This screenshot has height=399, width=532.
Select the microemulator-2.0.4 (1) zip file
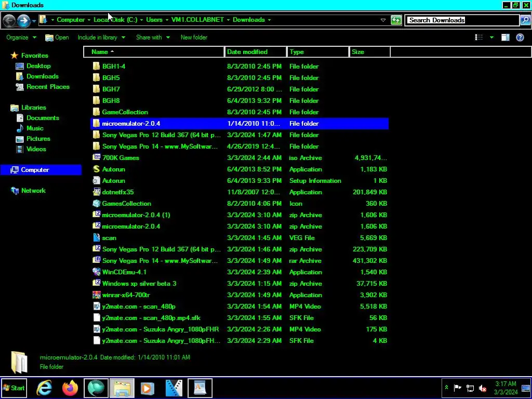[240, 215]
